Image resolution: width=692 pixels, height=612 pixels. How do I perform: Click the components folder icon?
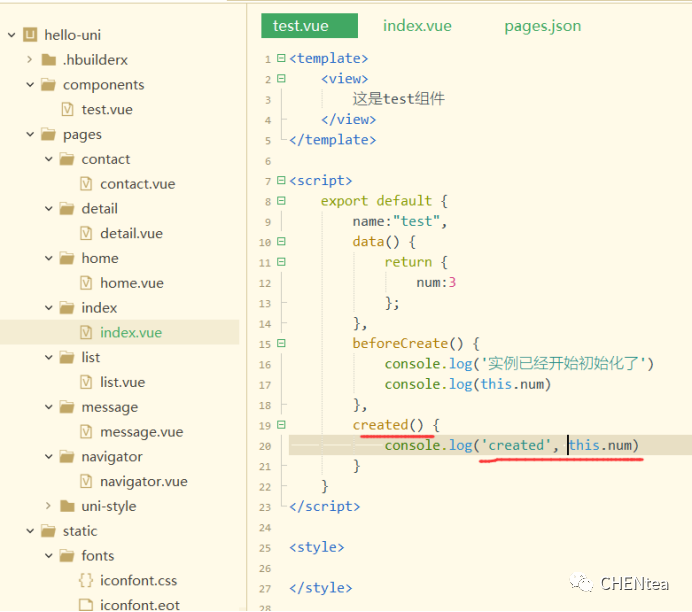49,85
